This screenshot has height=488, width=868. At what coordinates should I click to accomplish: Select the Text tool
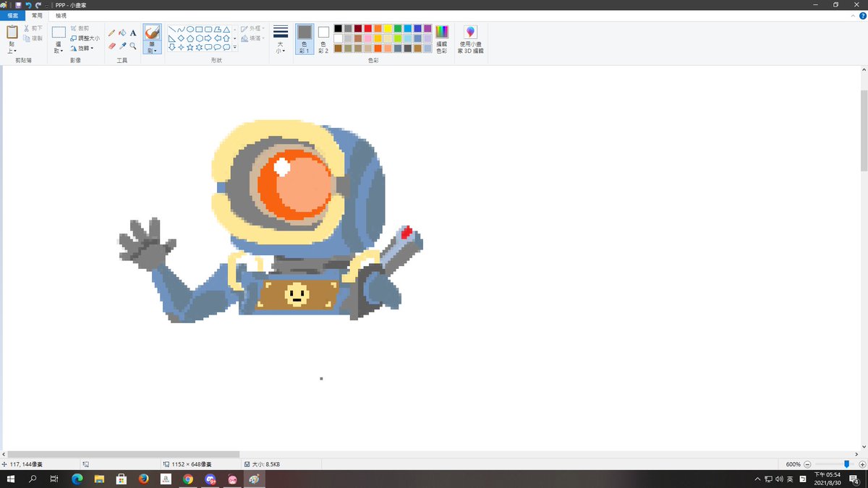(x=133, y=33)
